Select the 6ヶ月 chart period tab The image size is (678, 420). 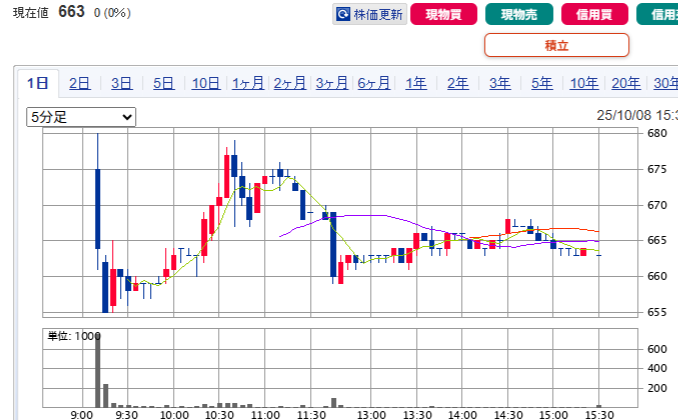374,83
